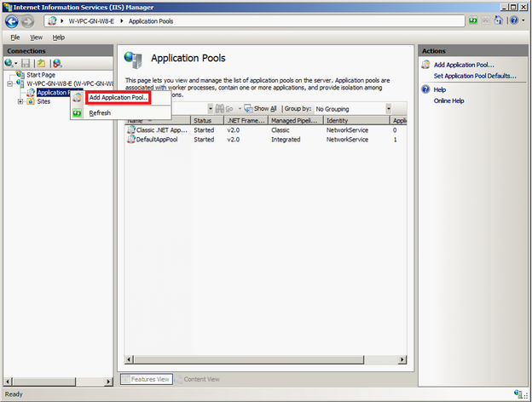Click the Help link in Actions pane

440,89
